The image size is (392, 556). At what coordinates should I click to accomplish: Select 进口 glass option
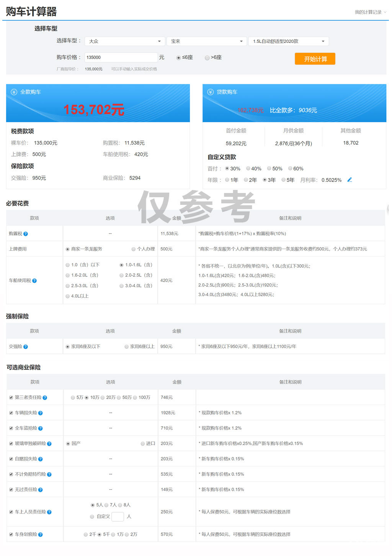pos(143,444)
